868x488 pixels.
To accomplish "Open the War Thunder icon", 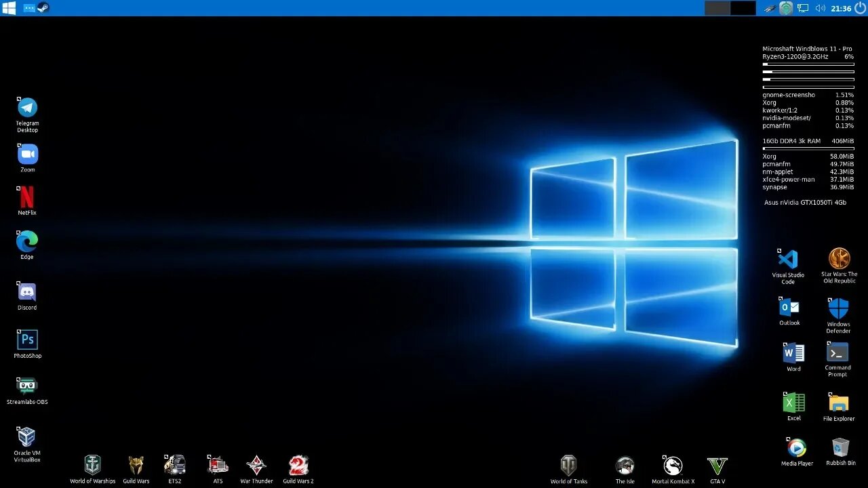I will [x=256, y=465].
